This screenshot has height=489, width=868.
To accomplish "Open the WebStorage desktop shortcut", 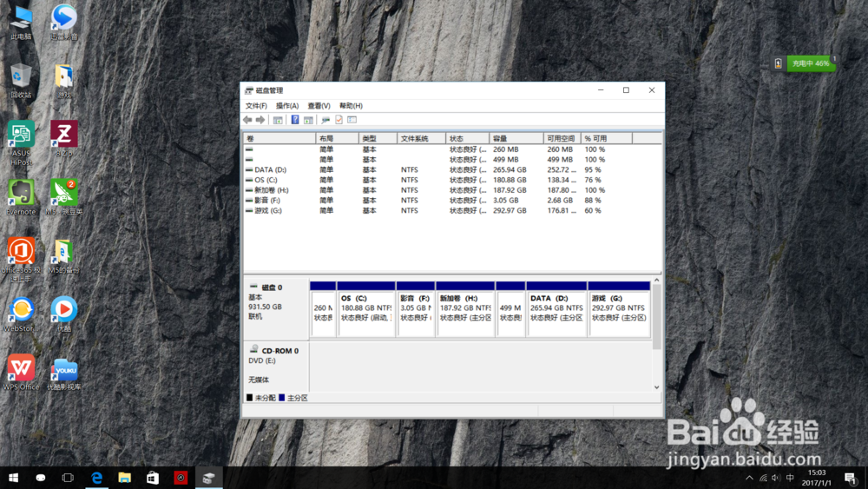I will click(21, 314).
